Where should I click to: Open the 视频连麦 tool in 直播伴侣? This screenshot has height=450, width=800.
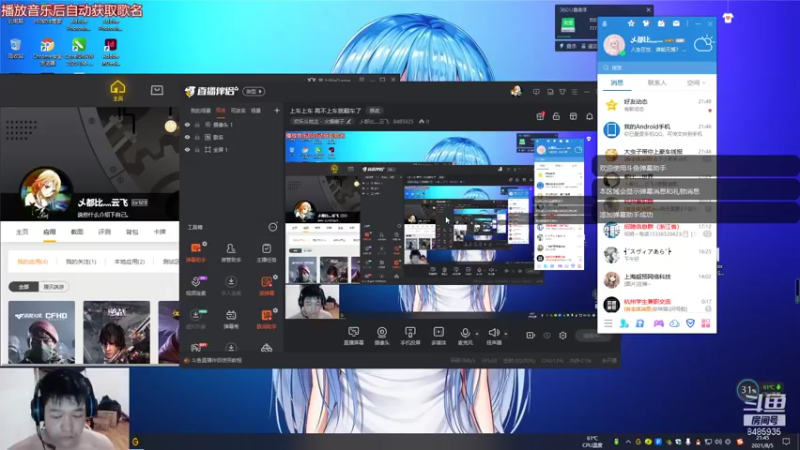pos(196,285)
